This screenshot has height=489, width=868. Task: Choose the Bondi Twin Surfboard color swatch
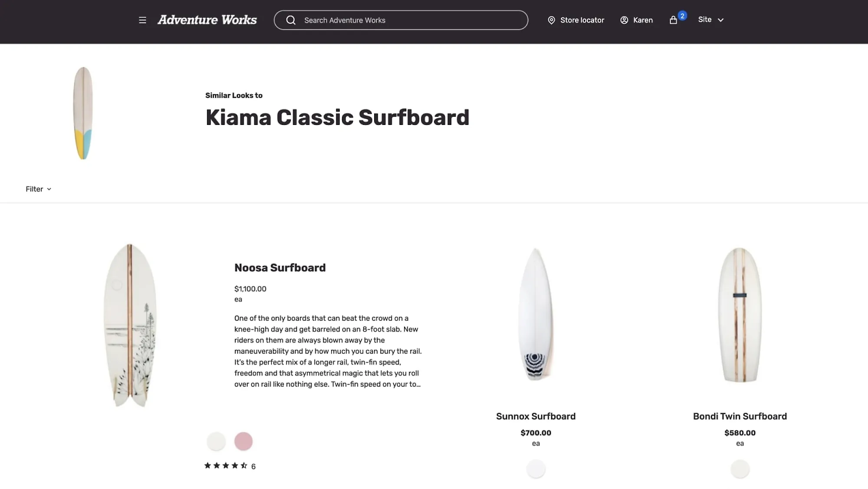[x=740, y=469]
